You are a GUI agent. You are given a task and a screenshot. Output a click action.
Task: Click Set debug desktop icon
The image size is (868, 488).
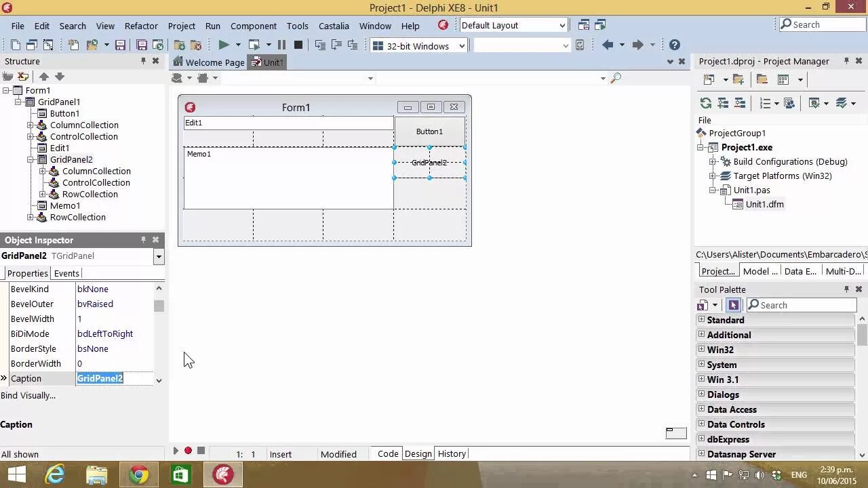pyautogui.click(x=600, y=25)
